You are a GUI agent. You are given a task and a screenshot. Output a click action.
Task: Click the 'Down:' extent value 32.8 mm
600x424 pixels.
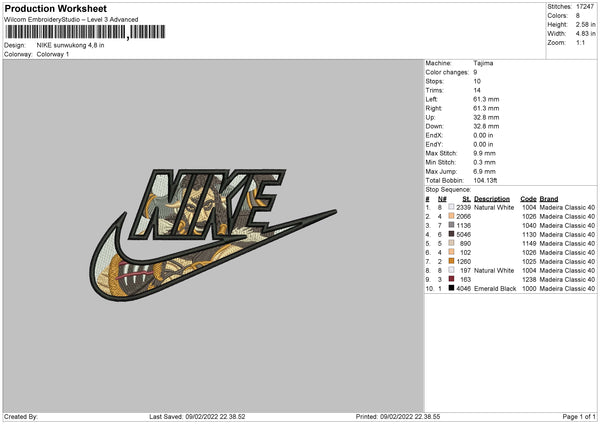coord(486,126)
